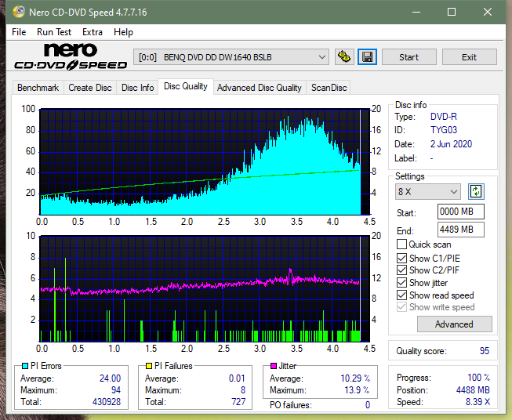Expand the 8 X speed dropdown
Viewport: 512px width, 420px height.
coord(428,191)
